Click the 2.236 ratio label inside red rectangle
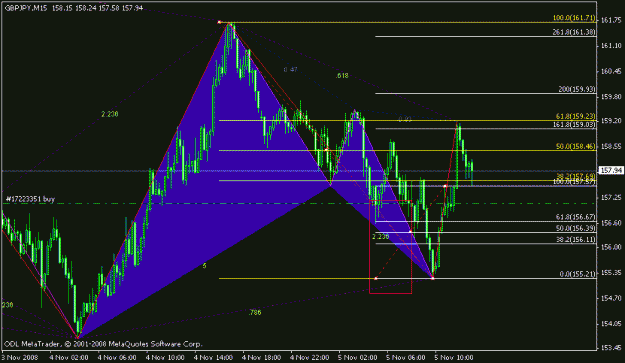Image resolution: width=625 pixels, height=363 pixels. pos(381,237)
